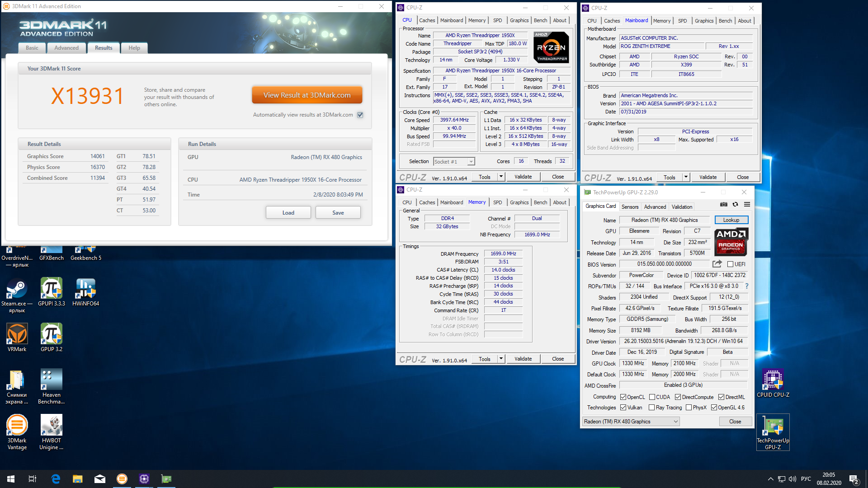
Task: Open the Validation tab in GPU-Z
Action: click(682, 207)
